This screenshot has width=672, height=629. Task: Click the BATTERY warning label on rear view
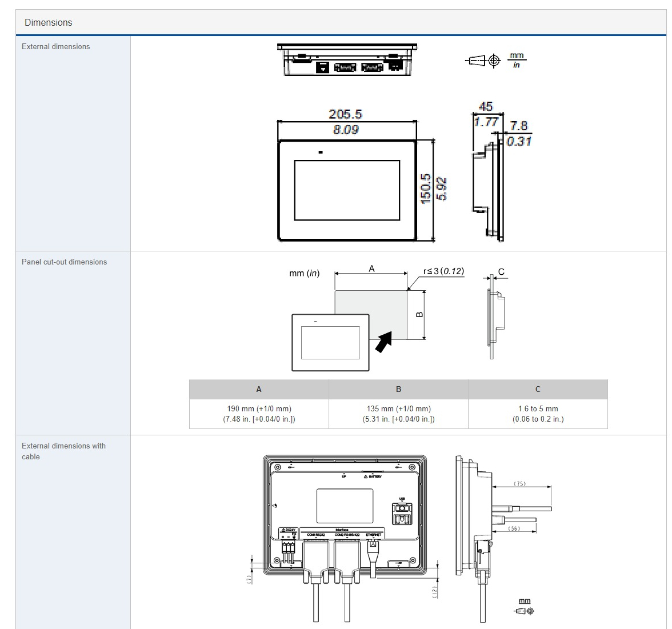click(x=373, y=476)
